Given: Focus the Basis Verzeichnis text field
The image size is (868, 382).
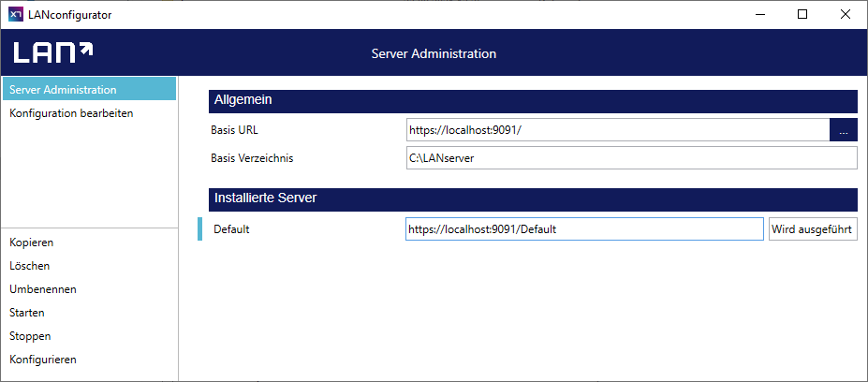Looking at the screenshot, I should point(631,158).
